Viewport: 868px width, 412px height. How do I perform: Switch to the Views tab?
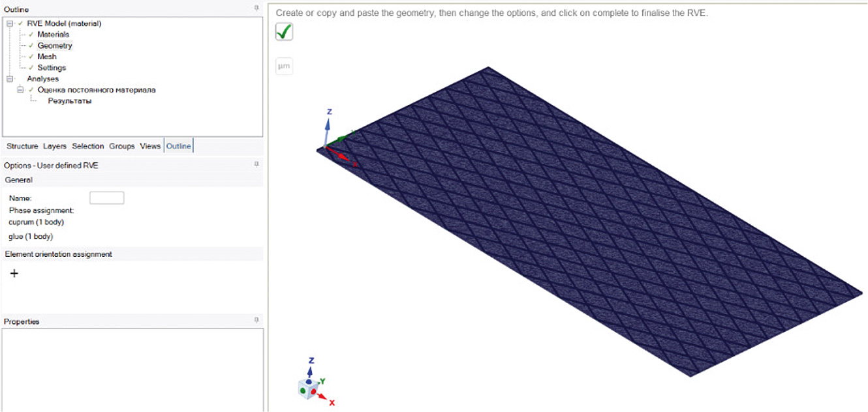pos(150,146)
